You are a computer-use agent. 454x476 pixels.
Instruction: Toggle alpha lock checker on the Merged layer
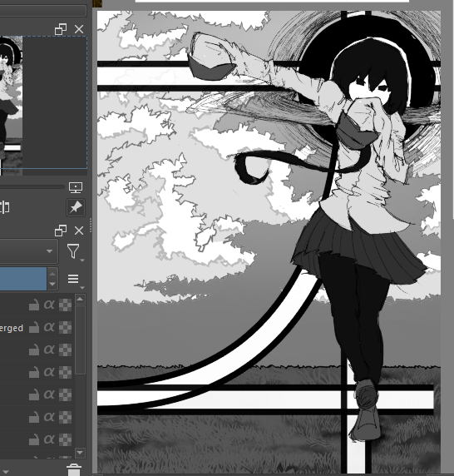[x=65, y=327]
